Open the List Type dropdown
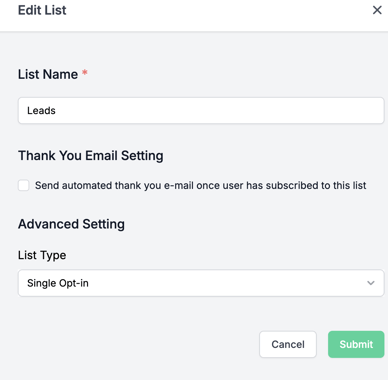The width and height of the screenshot is (388, 380). pos(201,283)
